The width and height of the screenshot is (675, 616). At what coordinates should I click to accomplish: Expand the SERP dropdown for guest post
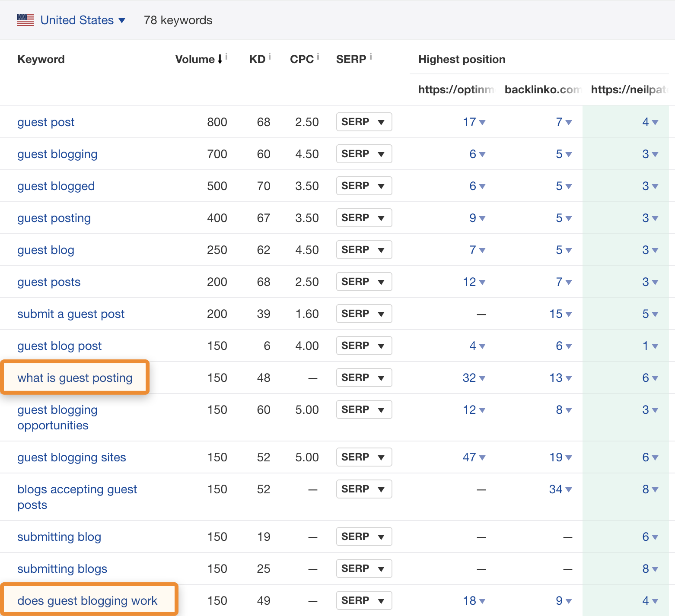click(x=364, y=122)
